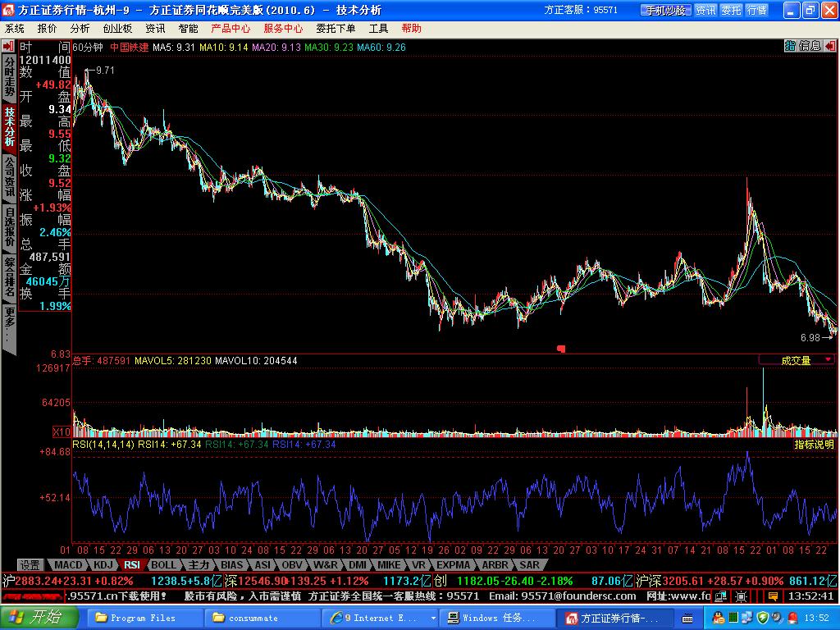
Task: Switch to the VR indicator tab
Action: coord(418,564)
